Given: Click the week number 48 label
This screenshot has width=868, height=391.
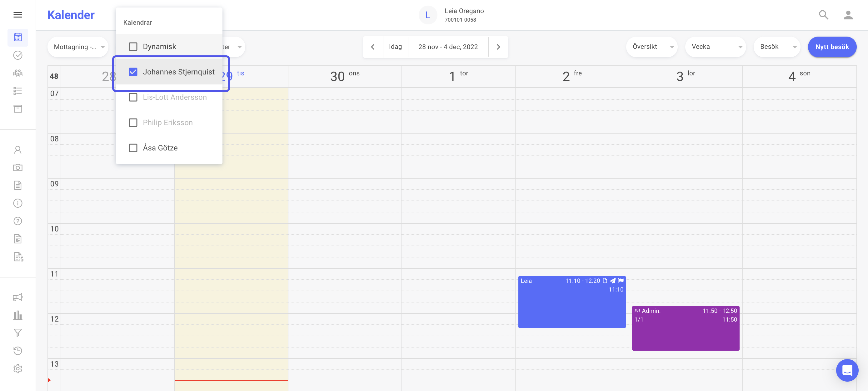Looking at the screenshot, I should pyautogui.click(x=54, y=76).
